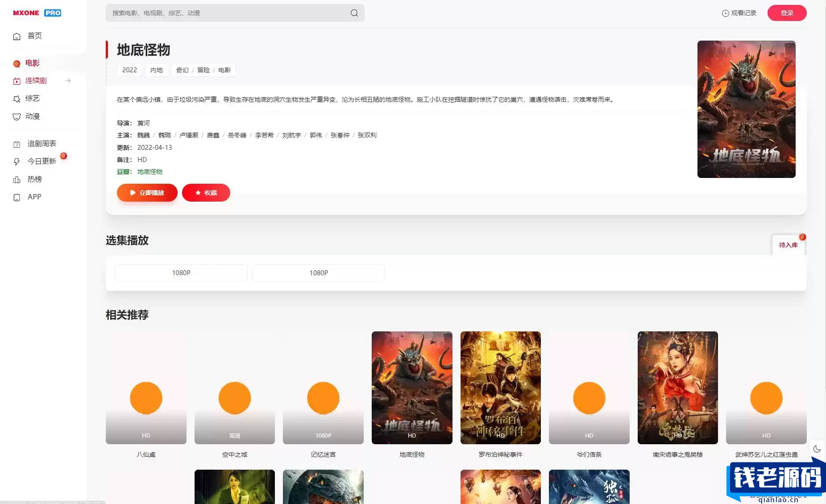This screenshot has height=504, width=826.
Task: Open the 热榜 ranking chart icon
Action: pos(17,180)
